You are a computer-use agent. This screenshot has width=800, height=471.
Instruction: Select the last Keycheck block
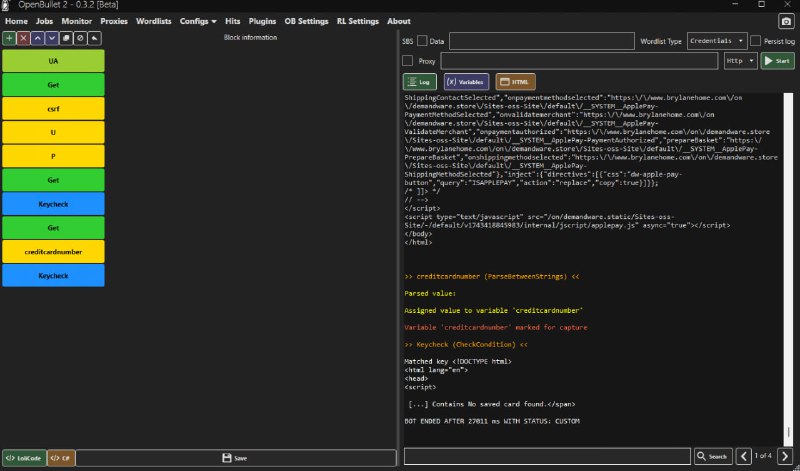click(53, 276)
